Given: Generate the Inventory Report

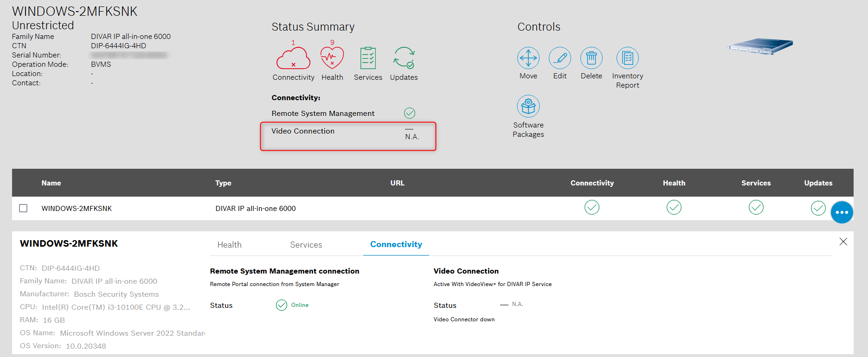Looking at the screenshot, I should (x=627, y=58).
